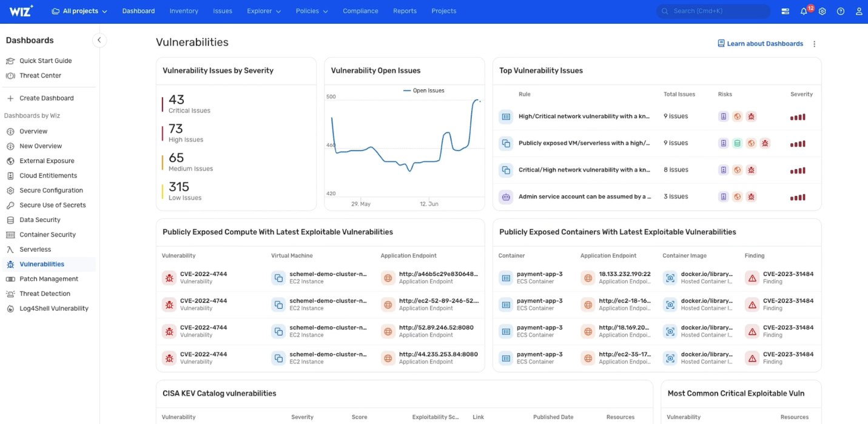The height and width of the screenshot is (424, 868).
Task: Click the EC2 Instance icon beside schemel-demo-cluster
Action: point(278,277)
